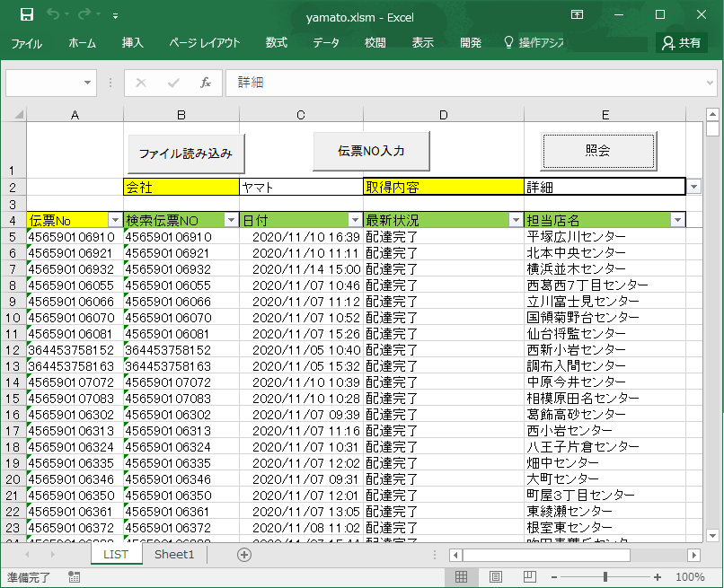Click the Save icon in title bar

[27, 14]
